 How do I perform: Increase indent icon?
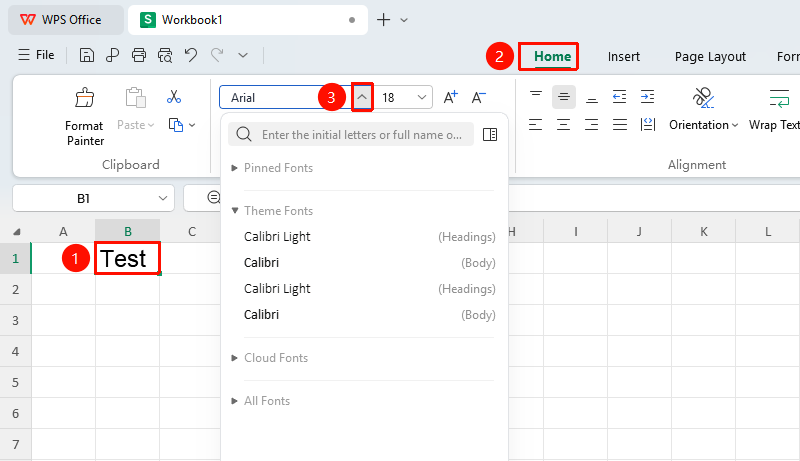[647, 97]
